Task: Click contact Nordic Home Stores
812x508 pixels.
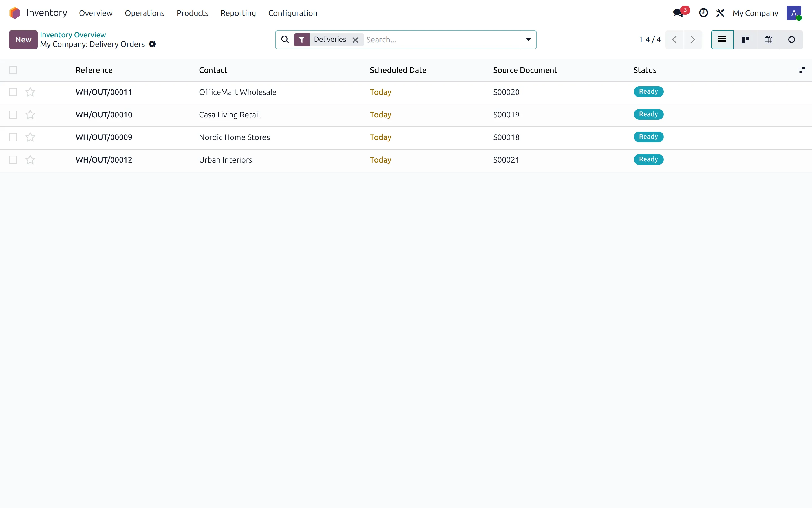Action: [x=235, y=137]
